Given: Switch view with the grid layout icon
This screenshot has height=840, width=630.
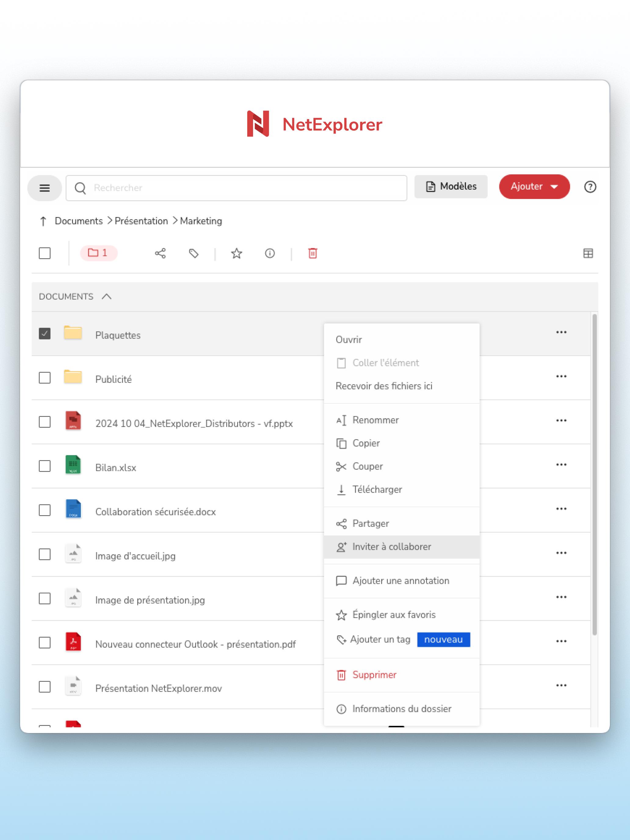Looking at the screenshot, I should pos(588,253).
